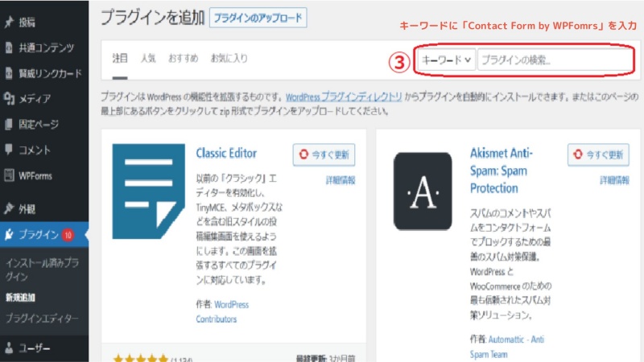Click the プラグインの検索 search field
Image resolution: width=644 pixels, height=362 pixels.
555,60
